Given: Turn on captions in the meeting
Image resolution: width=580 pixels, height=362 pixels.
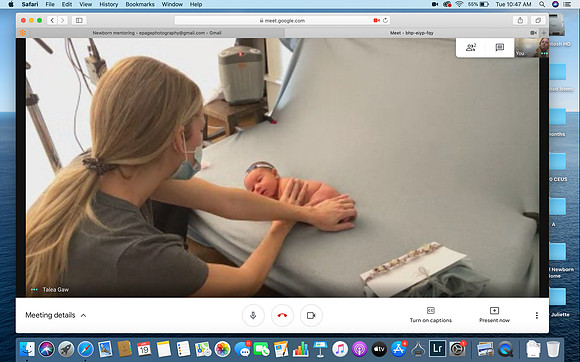Looking at the screenshot, I should point(431,315).
